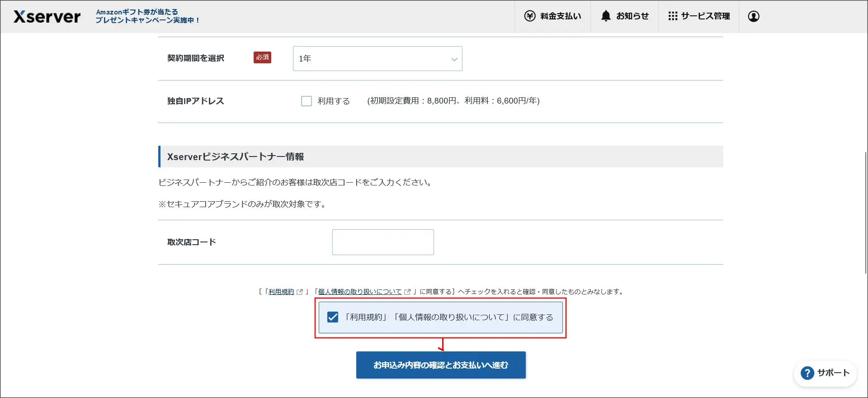
Task: Click the Amazon gift campaign banner
Action: pos(147,16)
